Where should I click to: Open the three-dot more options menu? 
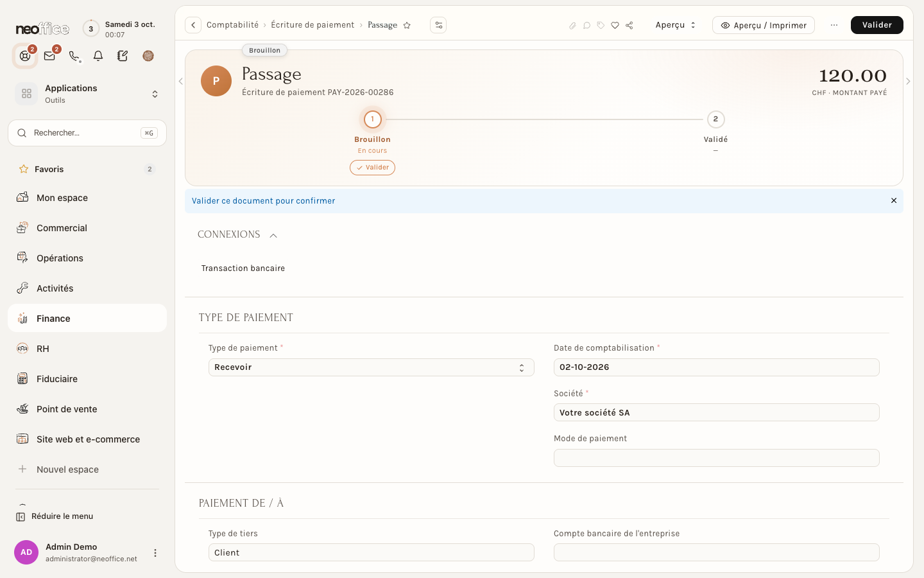click(x=834, y=25)
